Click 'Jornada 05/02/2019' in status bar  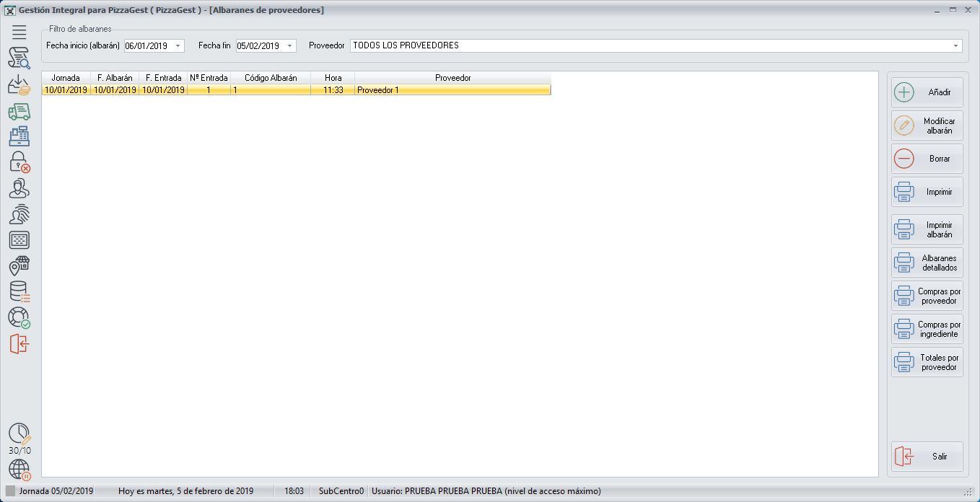coord(56,491)
